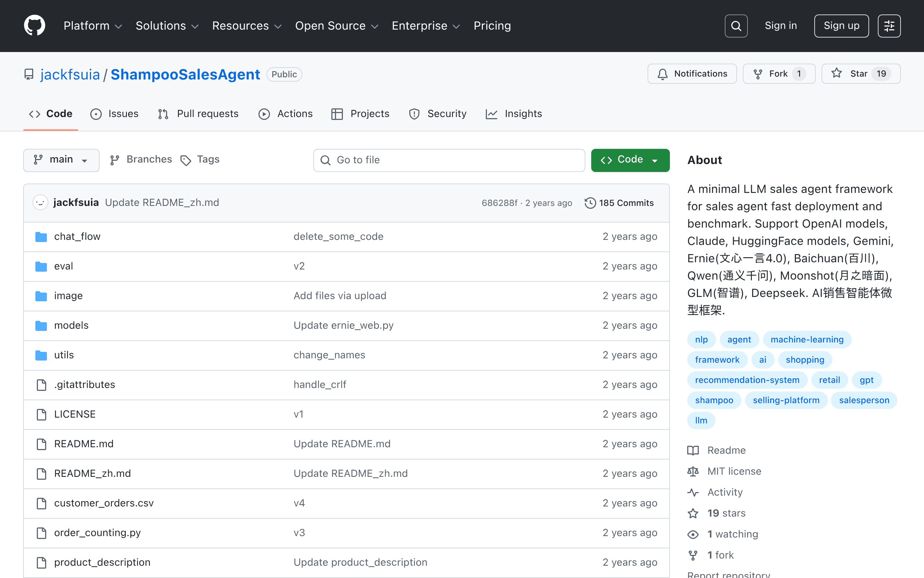Image resolution: width=924 pixels, height=578 pixels.
Task: Click the watching eye icon
Action: 693,534
